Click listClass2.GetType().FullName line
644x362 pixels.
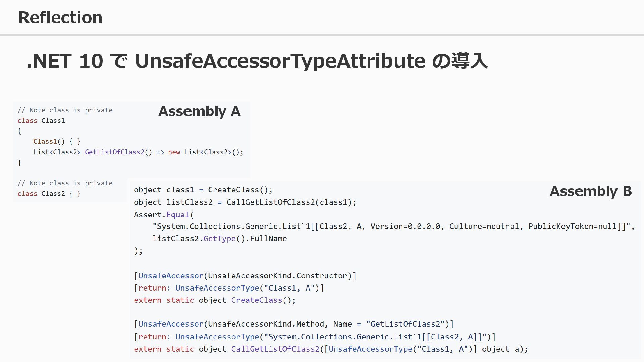click(x=220, y=238)
